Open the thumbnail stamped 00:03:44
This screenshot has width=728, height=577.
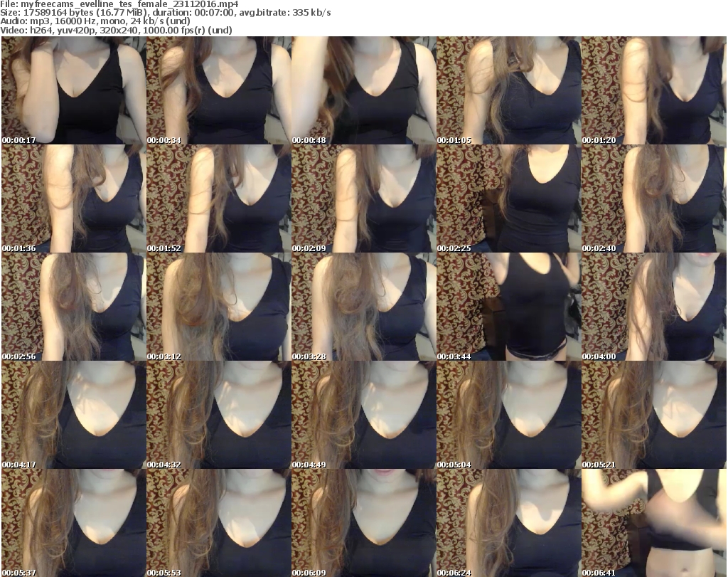coord(509,307)
